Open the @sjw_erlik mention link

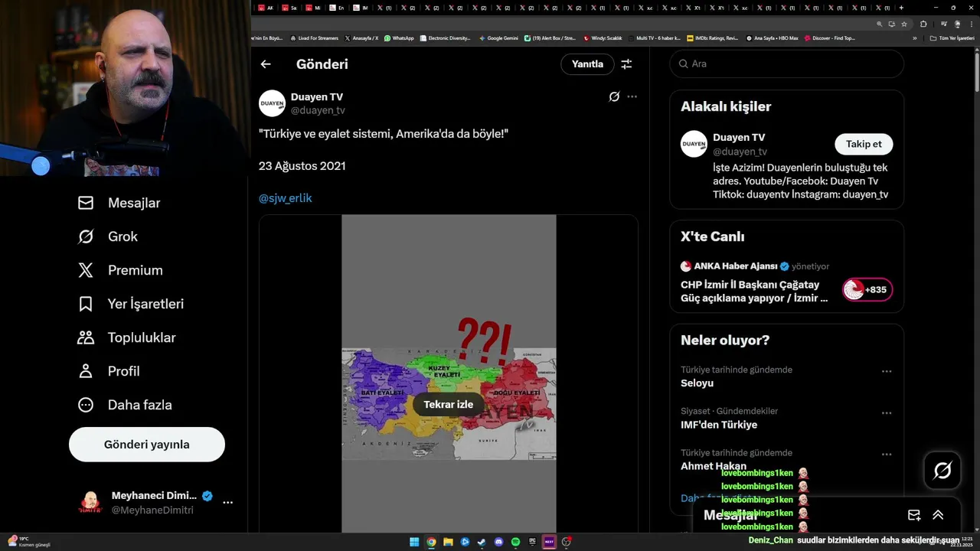[x=286, y=198]
